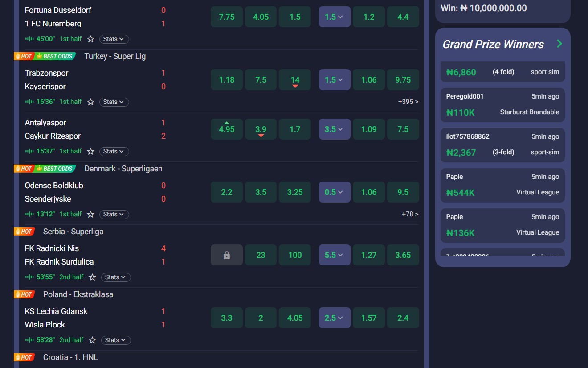This screenshot has width=588, height=368.
Task: Open Croatia - 1. HNL league heading
Action: 70,357
